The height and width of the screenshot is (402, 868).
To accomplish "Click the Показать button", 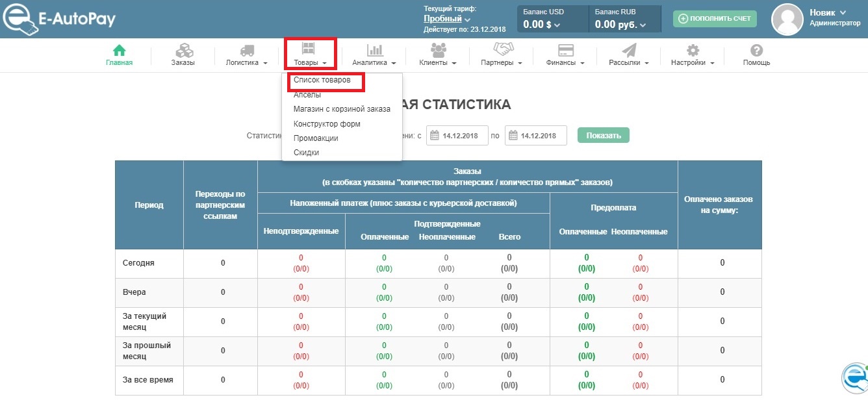I will click(x=603, y=136).
